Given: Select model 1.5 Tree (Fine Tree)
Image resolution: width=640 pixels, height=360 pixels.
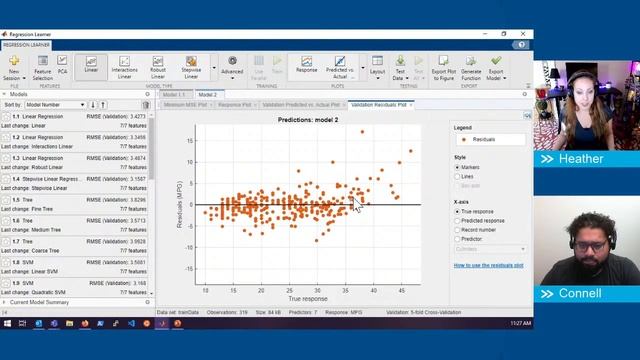Looking at the screenshot, I should (x=74, y=204).
